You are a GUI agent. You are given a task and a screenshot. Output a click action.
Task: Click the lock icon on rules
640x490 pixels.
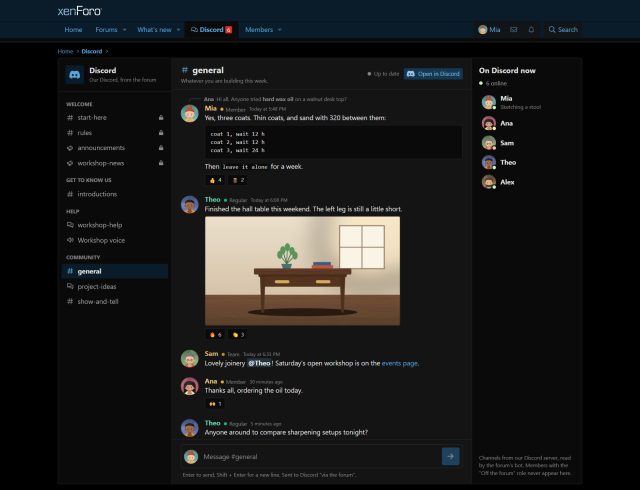(x=161, y=133)
